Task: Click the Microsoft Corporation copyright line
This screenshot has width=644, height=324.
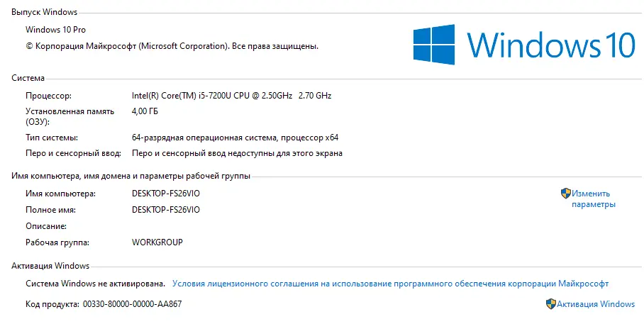Action: pyautogui.click(x=172, y=46)
